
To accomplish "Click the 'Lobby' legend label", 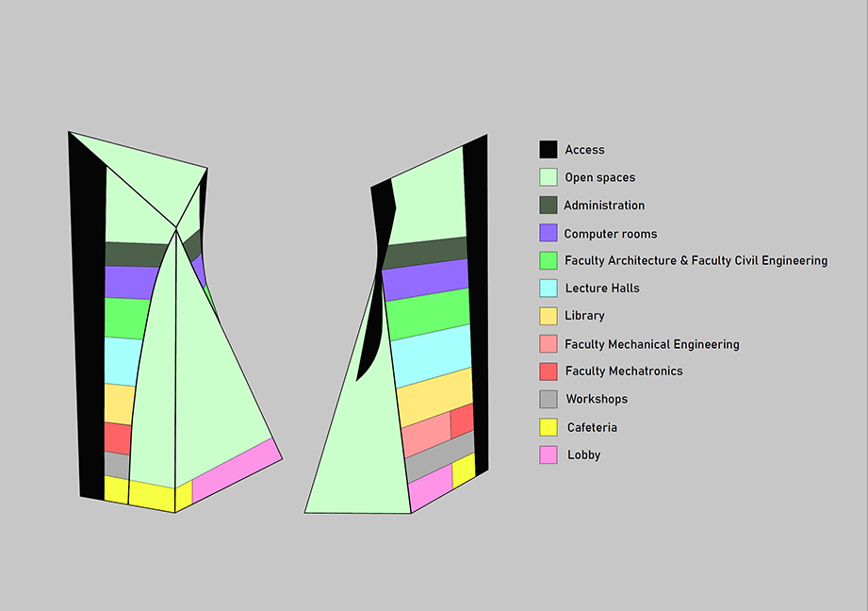I will pyautogui.click(x=584, y=455).
